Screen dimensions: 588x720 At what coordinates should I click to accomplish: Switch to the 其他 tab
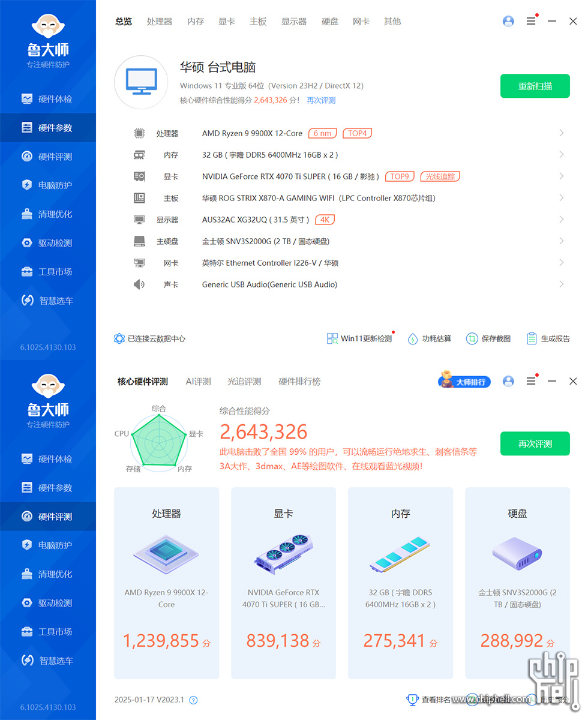point(392,22)
